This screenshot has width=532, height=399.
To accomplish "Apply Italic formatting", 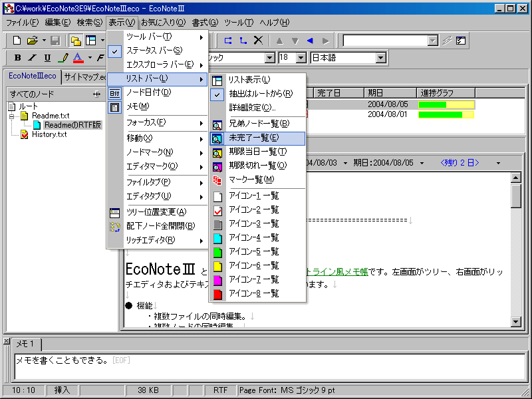I will pos(32,58).
